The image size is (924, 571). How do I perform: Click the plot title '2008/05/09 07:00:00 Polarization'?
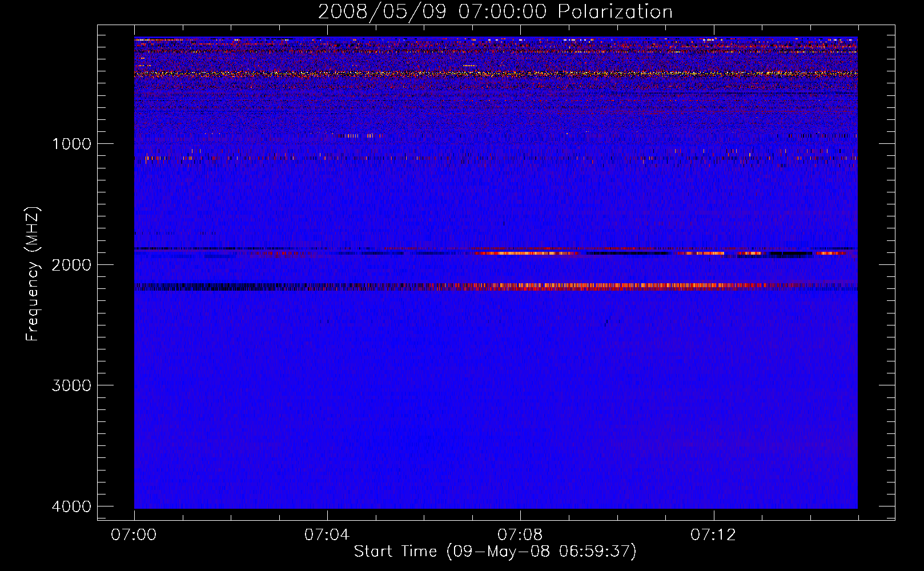tap(495, 12)
